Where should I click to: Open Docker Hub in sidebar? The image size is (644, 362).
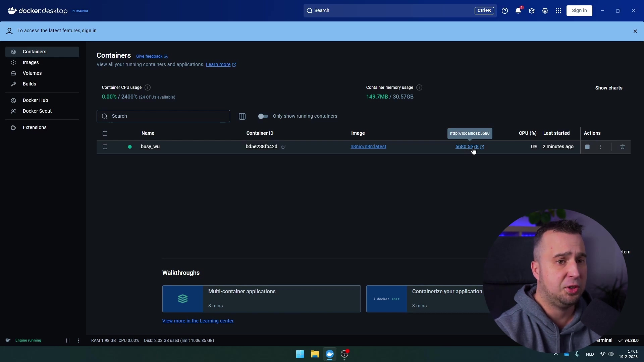coord(42,101)
